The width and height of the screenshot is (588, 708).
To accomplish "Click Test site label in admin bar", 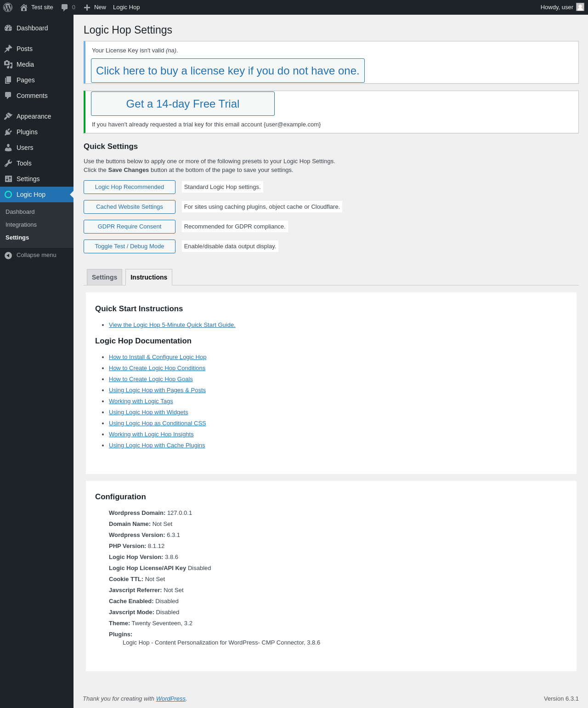I will (42, 7).
